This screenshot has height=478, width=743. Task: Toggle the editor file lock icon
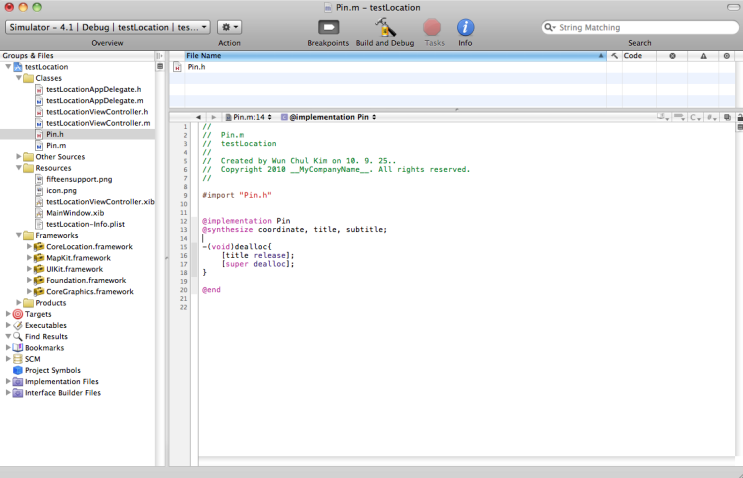(739, 117)
